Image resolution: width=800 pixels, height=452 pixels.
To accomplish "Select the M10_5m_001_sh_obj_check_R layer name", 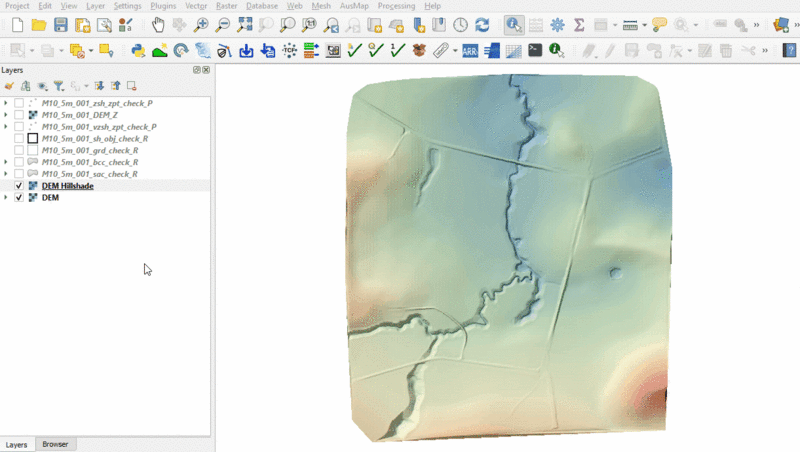I will coord(95,139).
